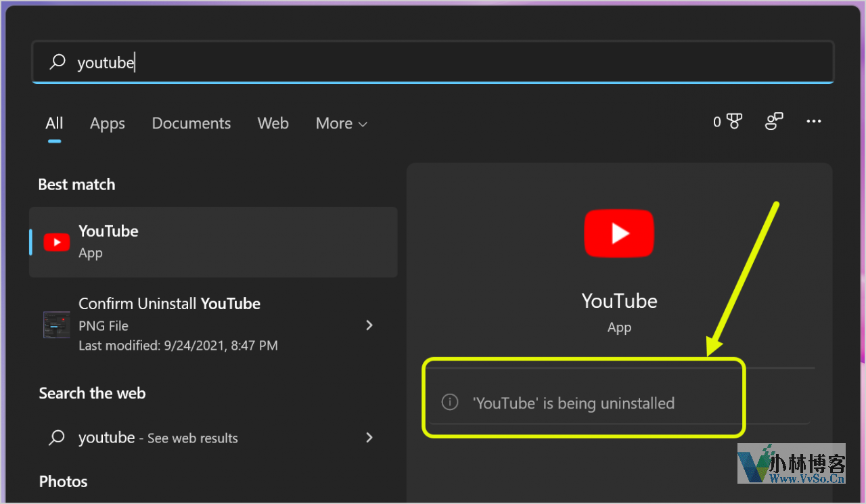
Task: Open the YouTube App best match result
Action: (x=213, y=242)
